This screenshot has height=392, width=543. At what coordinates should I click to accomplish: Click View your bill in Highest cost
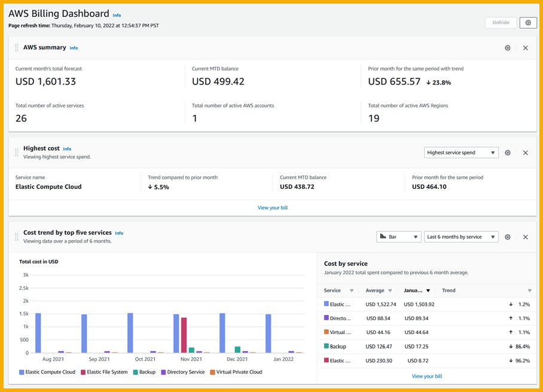[x=273, y=207]
